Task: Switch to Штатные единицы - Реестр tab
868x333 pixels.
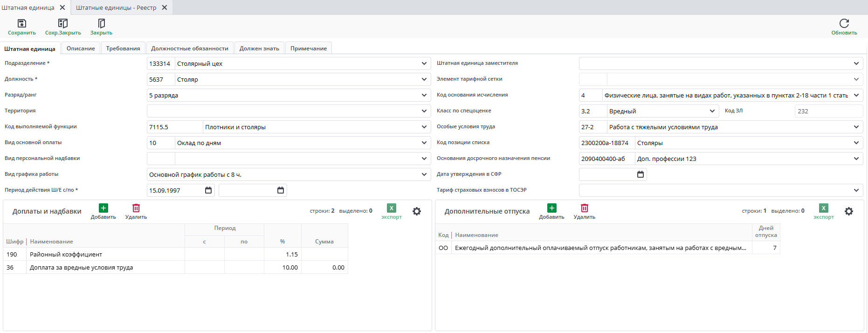Action: 116,7
